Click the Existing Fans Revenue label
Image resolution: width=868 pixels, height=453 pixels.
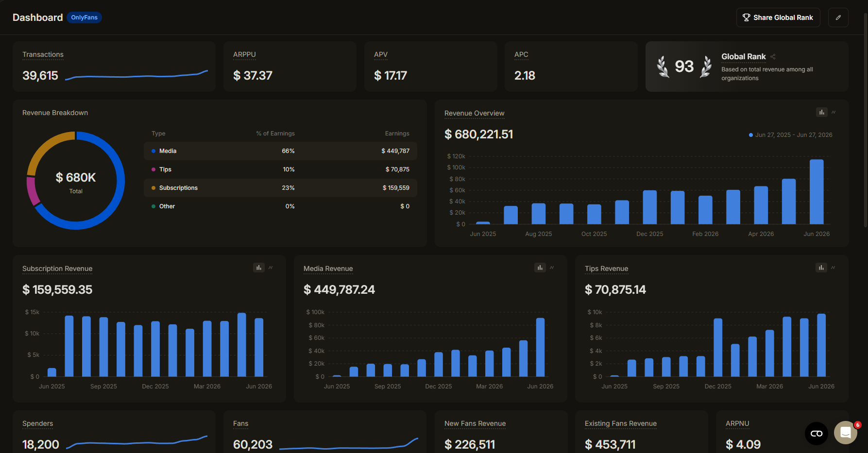[x=621, y=423]
